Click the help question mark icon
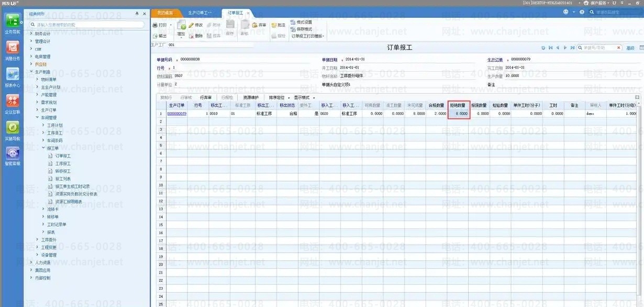644x307 pixels. point(582,12)
